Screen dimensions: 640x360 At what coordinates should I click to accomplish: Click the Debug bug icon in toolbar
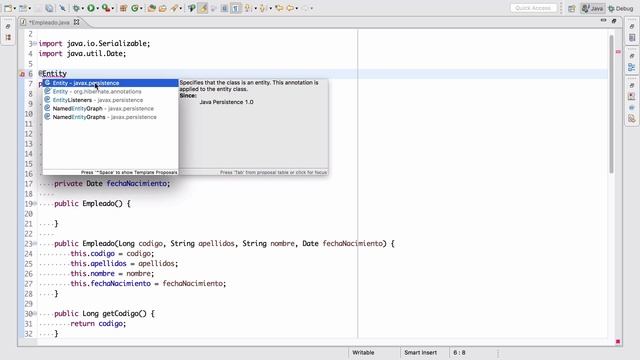[76, 8]
